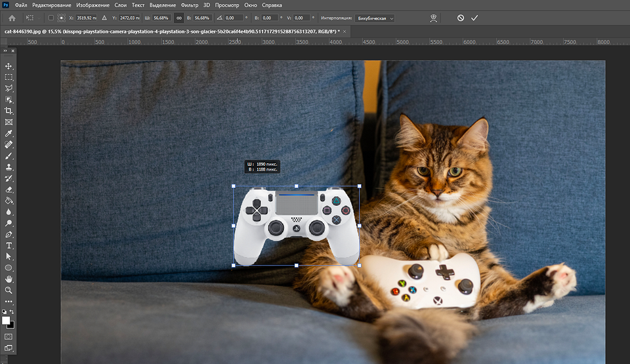Toggle the reference point checkbox
630x364 pixels.
click(x=51, y=18)
